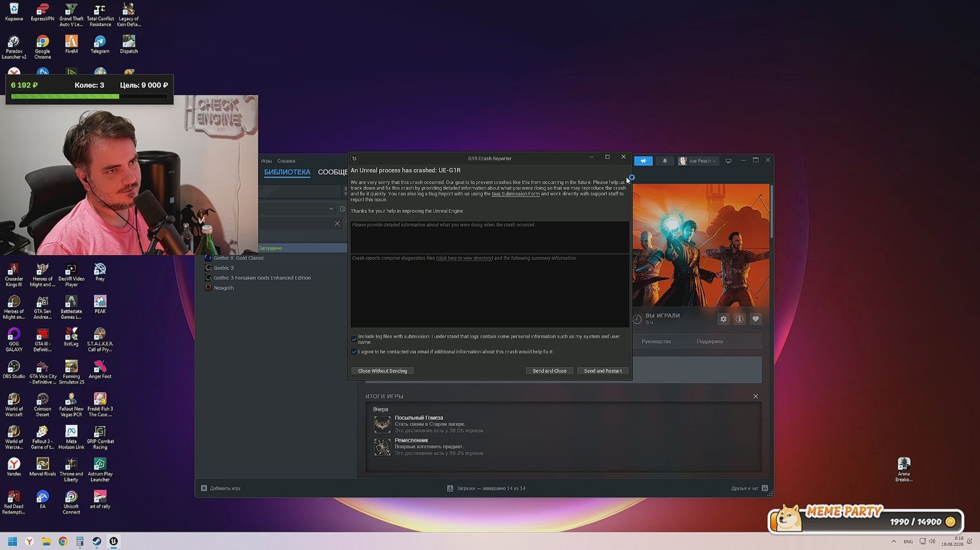Dismiss the ИТОГИ ИГРЫ panel with X
Viewport: 980px width, 550px height.
(755, 396)
